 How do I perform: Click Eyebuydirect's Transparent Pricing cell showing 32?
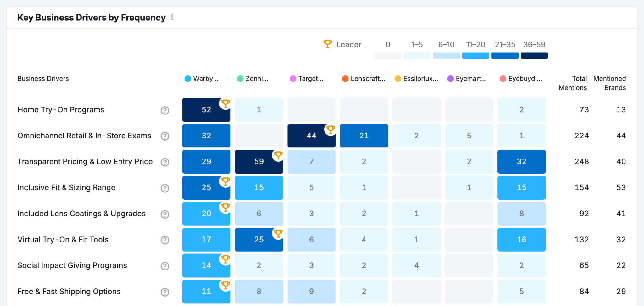521,162
